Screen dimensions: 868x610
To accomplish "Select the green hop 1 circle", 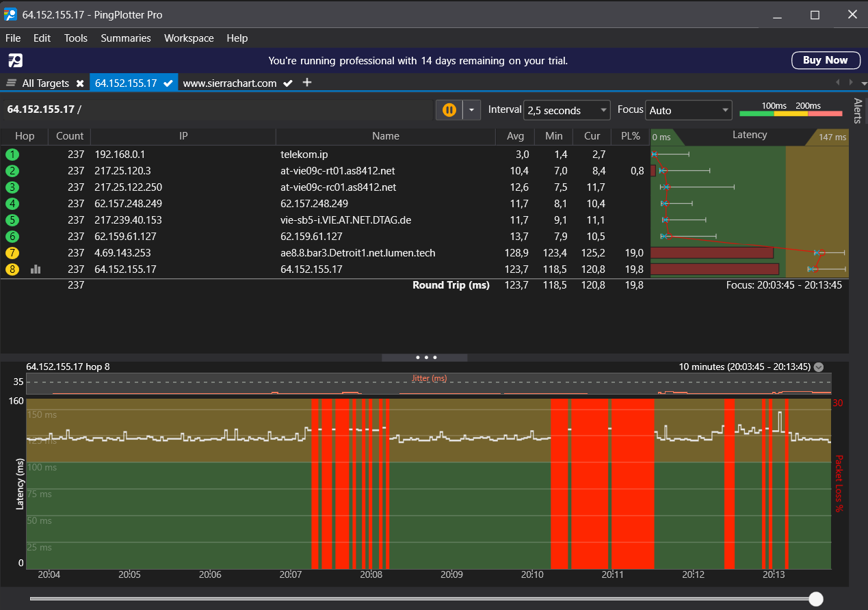I will click(x=12, y=155).
